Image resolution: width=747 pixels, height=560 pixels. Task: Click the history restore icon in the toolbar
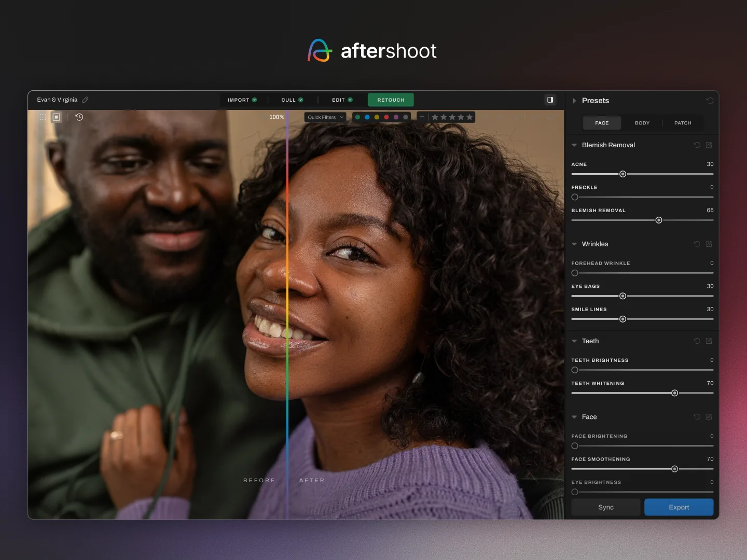[x=79, y=117]
